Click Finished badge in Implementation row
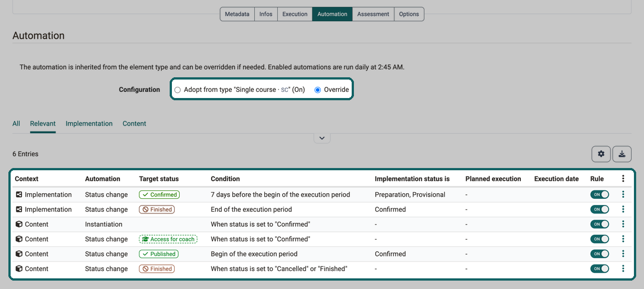The height and width of the screenshot is (289, 644). pyautogui.click(x=157, y=209)
